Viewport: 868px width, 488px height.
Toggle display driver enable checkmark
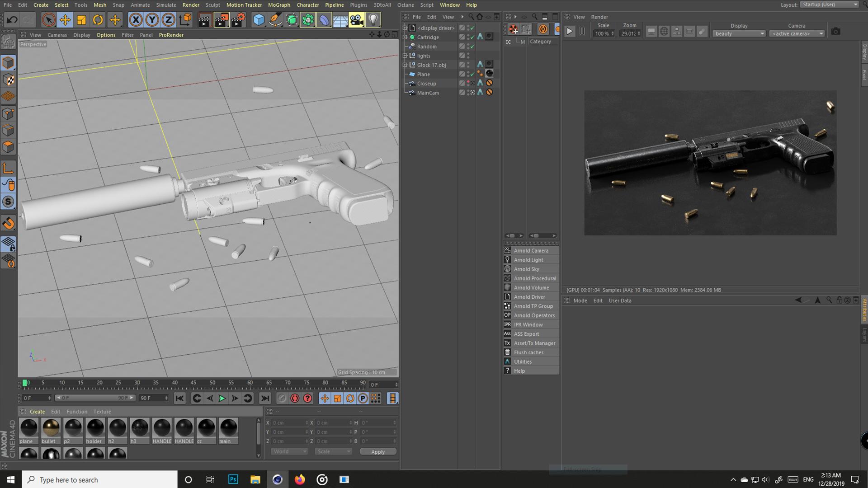click(x=472, y=28)
